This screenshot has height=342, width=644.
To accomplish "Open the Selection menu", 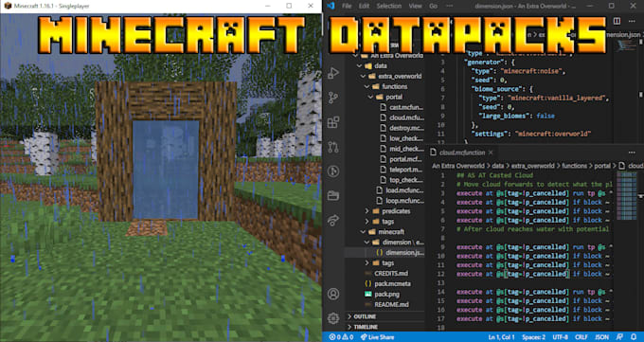I will (389, 6).
